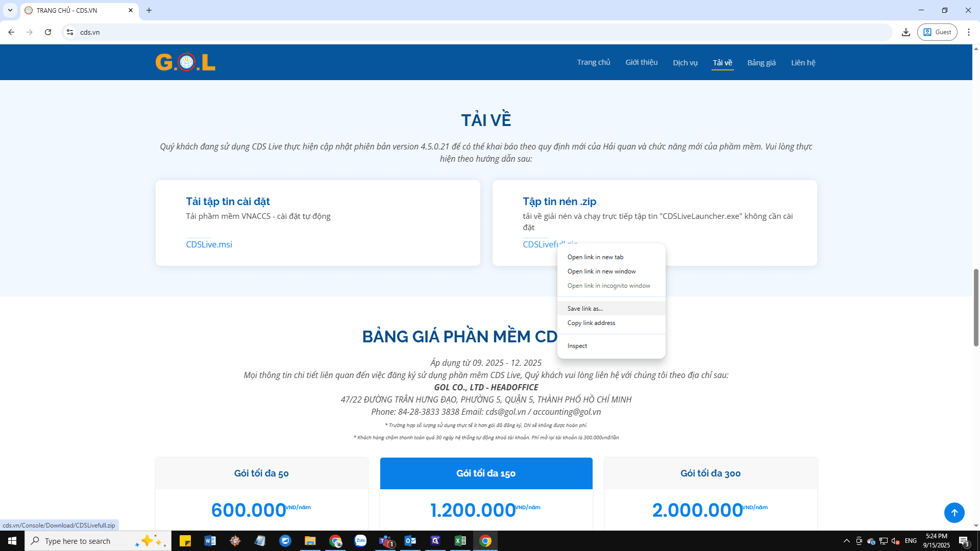Show hidden system tray icons
Screen dimensions: 980x551
pos(847,541)
